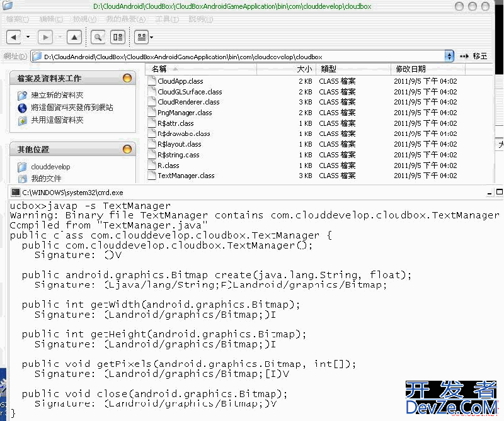Toggle the Folders pane button
Viewport: 504px width, 421px height.
118,37
